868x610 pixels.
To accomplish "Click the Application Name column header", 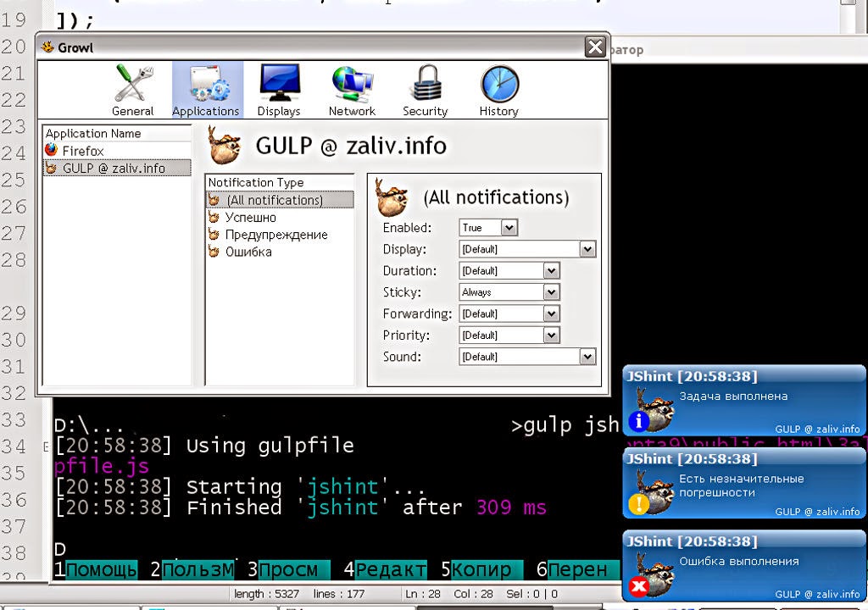I will pos(117,133).
